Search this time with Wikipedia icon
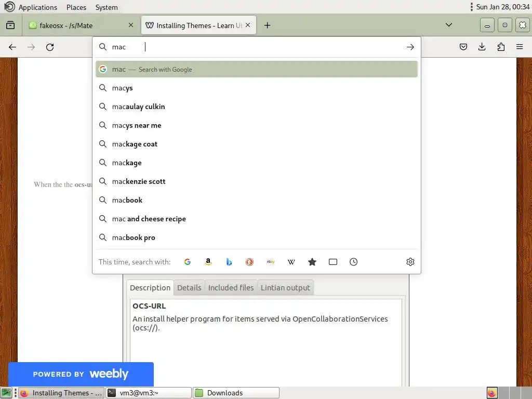This screenshot has width=532, height=399. (x=291, y=262)
